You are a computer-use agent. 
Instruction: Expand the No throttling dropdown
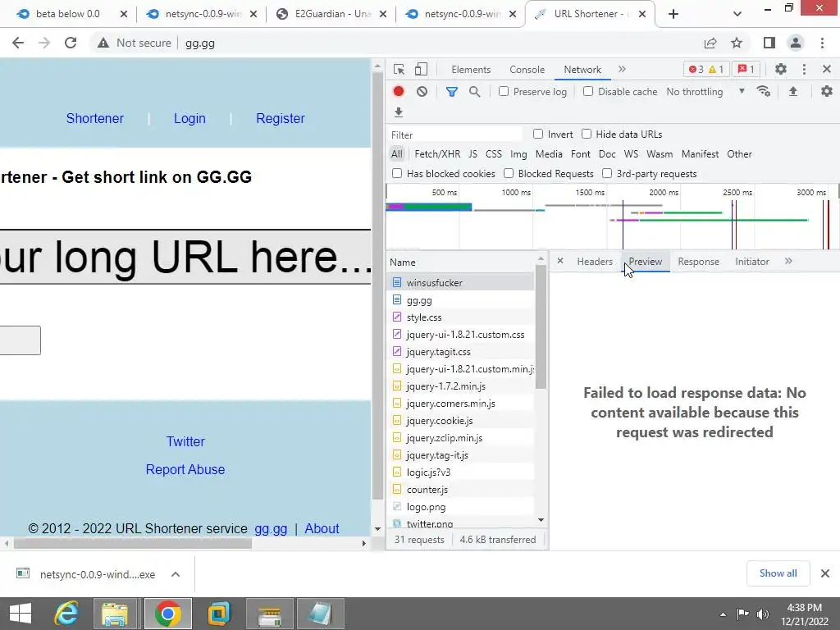[x=705, y=92]
